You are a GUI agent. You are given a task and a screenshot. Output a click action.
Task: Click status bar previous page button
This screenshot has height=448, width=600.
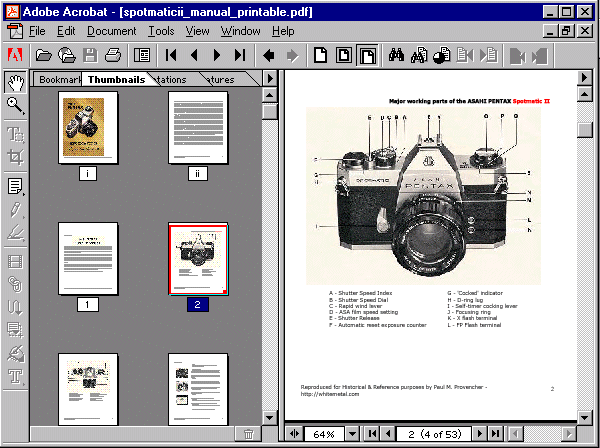pyautogui.click(x=388, y=434)
